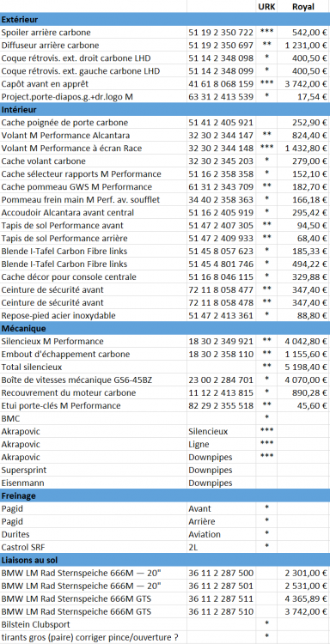Select Silencieux M Performance cell

pos(94,341)
